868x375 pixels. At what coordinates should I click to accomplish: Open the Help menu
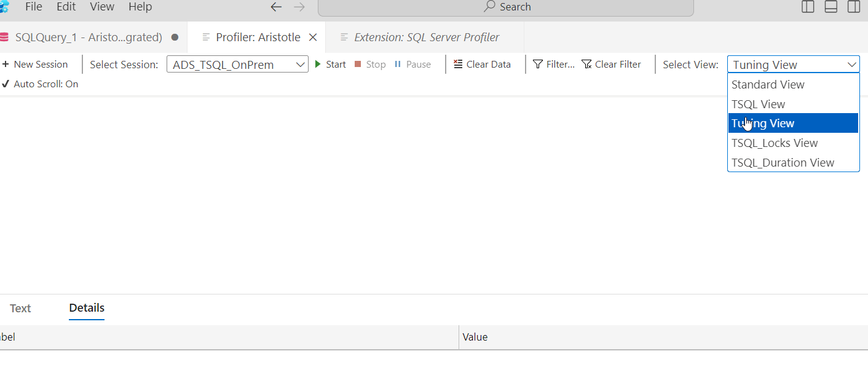click(x=140, y=7)
